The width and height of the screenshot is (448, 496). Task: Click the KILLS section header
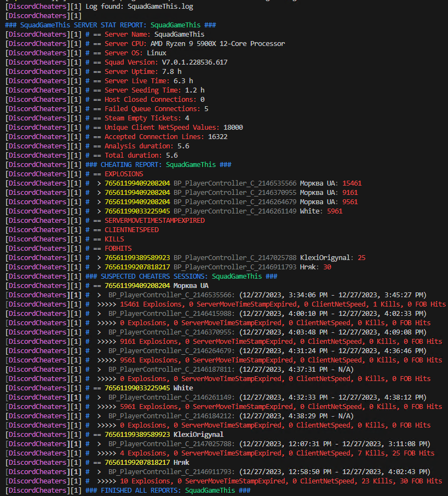tap(114, 239)
